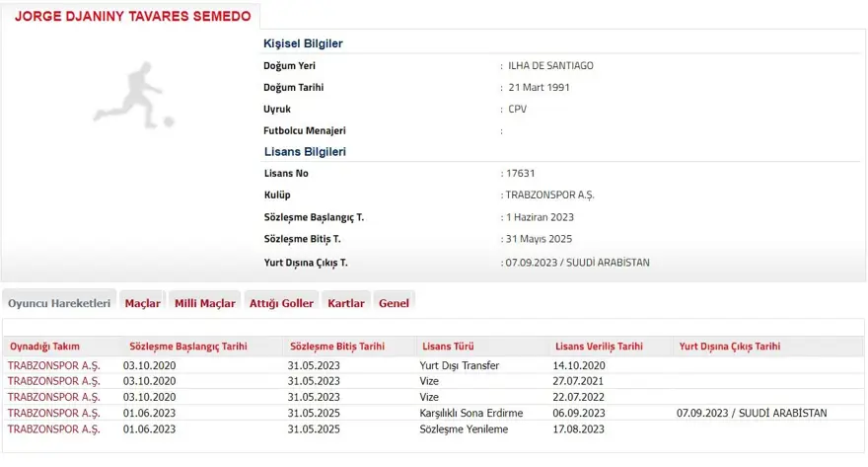
Task: Click the Lisans Türü column header
Action: click(448, 347)
